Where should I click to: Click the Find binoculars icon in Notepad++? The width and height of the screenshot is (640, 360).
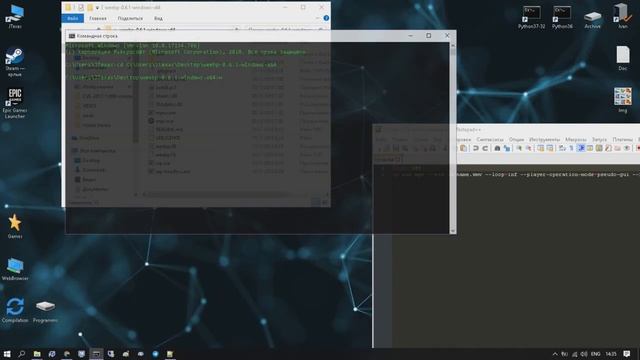(x=497, y=148)
